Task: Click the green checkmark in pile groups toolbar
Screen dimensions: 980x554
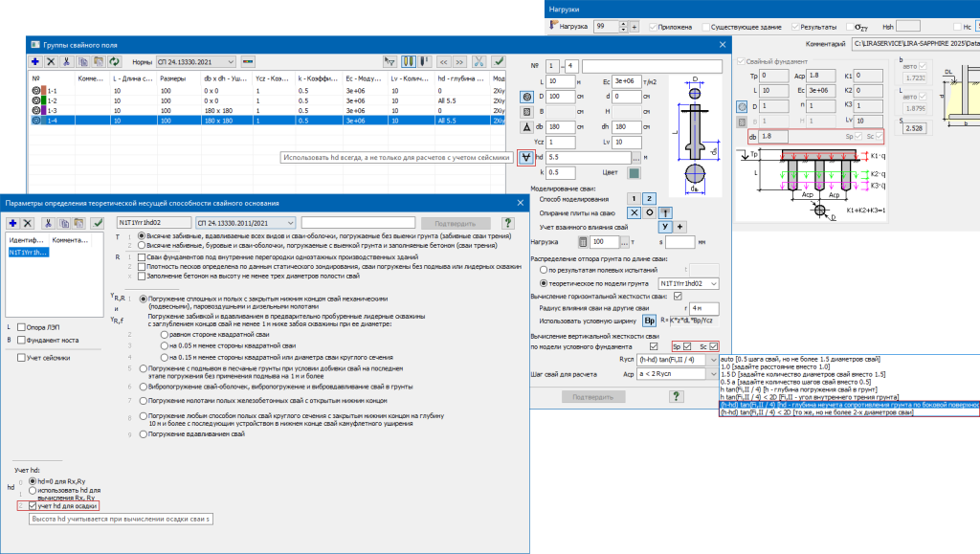Action: click(499, 61)
